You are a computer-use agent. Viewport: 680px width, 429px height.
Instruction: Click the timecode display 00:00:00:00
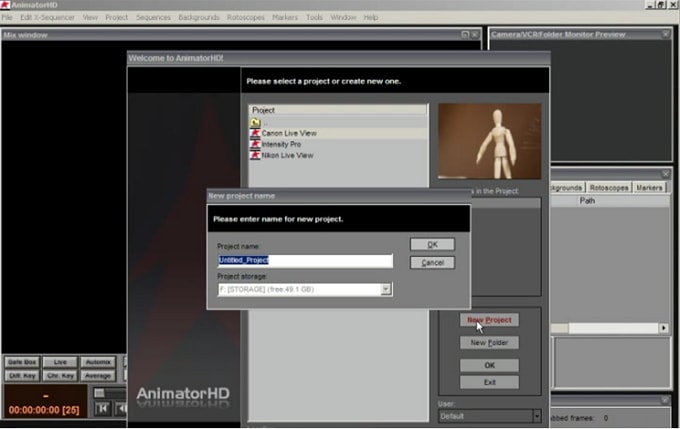pyautogui.click(x=44, y=410)
